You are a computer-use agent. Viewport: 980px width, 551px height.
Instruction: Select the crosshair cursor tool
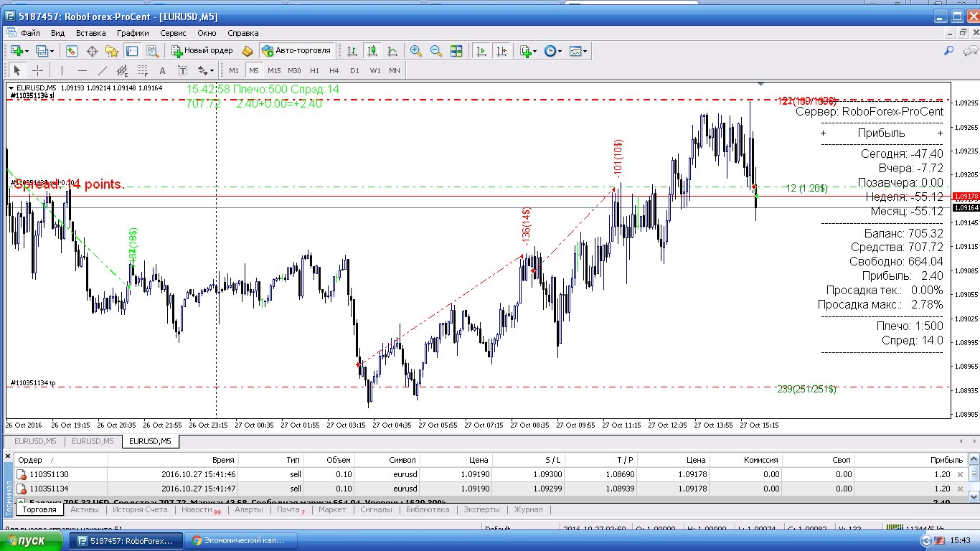[38, 70]
